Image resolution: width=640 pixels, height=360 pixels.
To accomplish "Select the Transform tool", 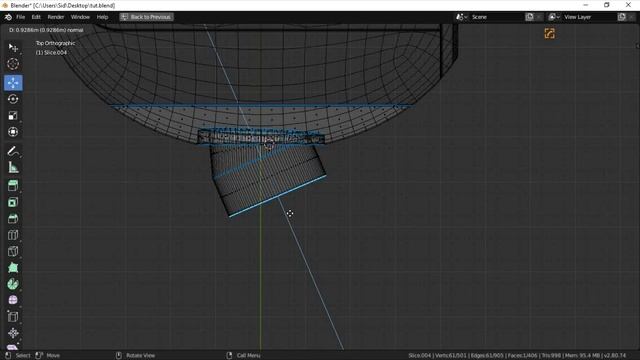I will coord(13,132).
